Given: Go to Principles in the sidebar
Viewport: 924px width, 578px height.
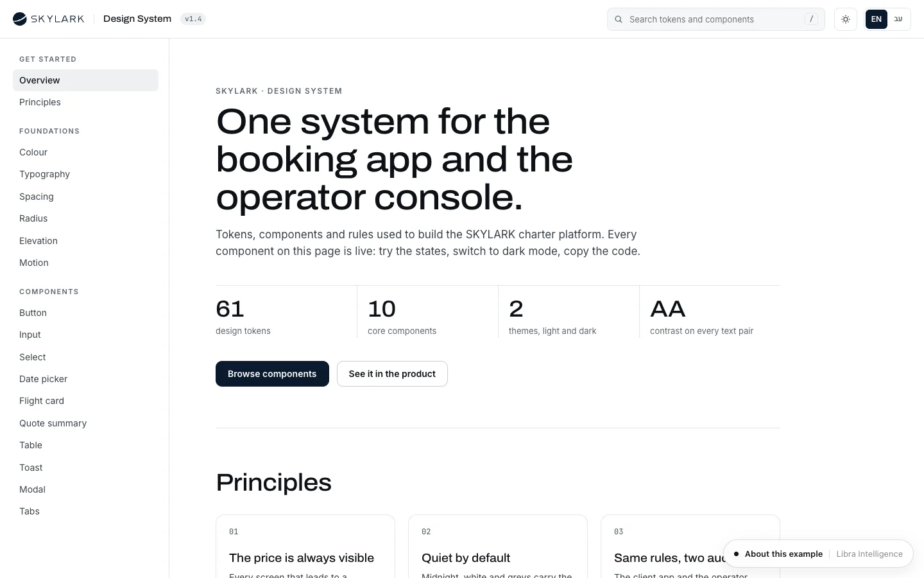Looking at the screenshot, I should point(85,102).
